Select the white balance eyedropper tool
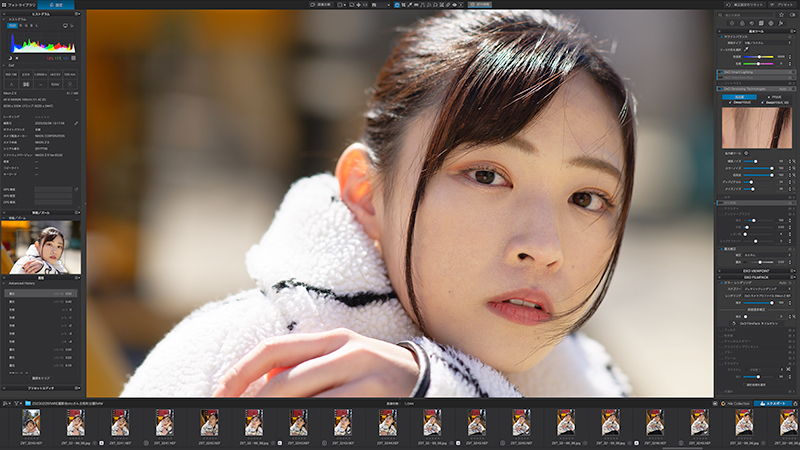This screenshot has height=450, width=800. 746,49
